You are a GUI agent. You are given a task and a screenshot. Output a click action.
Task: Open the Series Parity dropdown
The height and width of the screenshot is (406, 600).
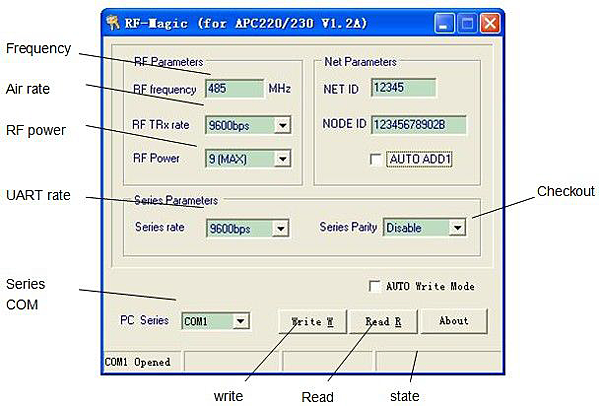click(457, 228)
